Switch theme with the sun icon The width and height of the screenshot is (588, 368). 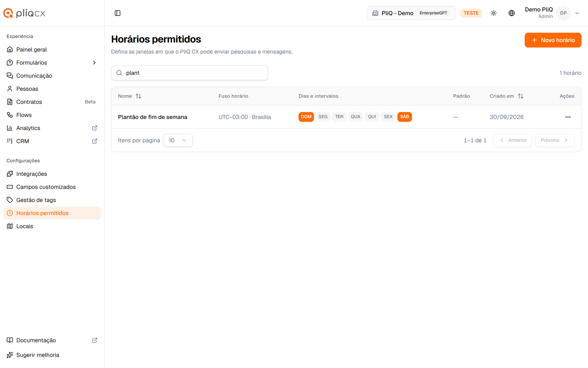(493, 13)
